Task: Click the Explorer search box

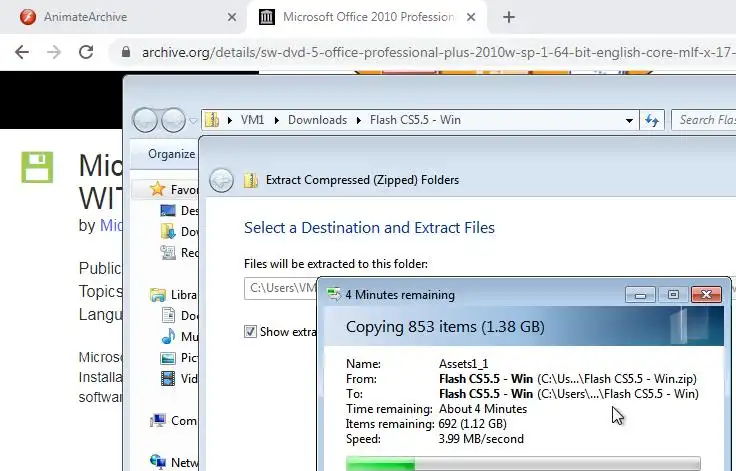Action: click(x=704, y=120)
